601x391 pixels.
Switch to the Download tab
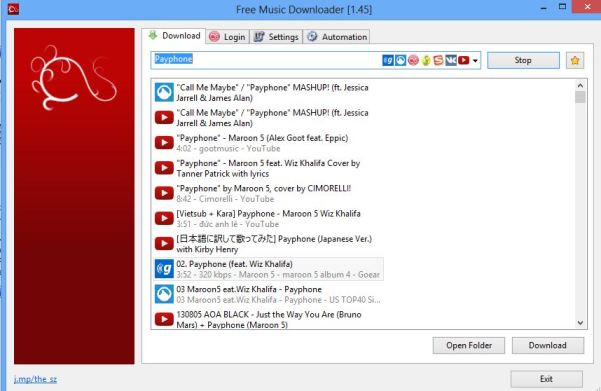[x=174, y=36]
